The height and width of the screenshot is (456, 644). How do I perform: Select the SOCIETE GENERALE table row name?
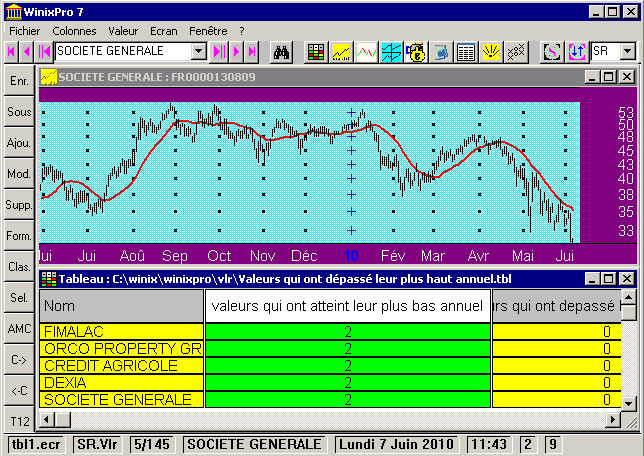point(122,400)
